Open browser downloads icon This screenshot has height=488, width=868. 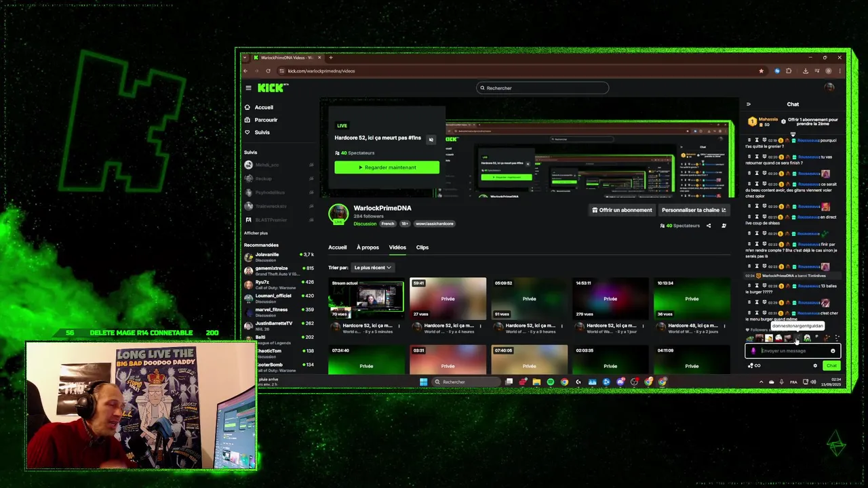pos(805,71)
